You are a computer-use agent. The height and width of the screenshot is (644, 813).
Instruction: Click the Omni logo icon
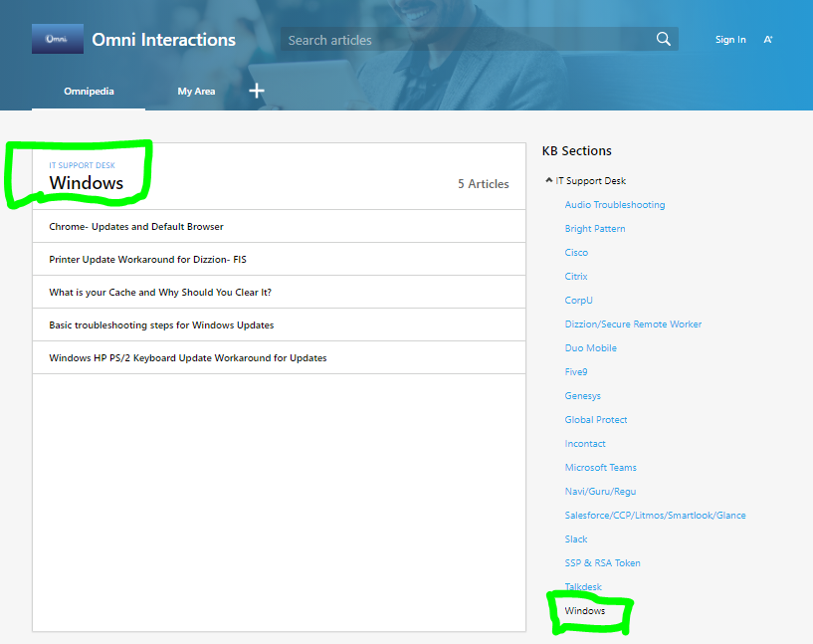[x=58, y=39]
